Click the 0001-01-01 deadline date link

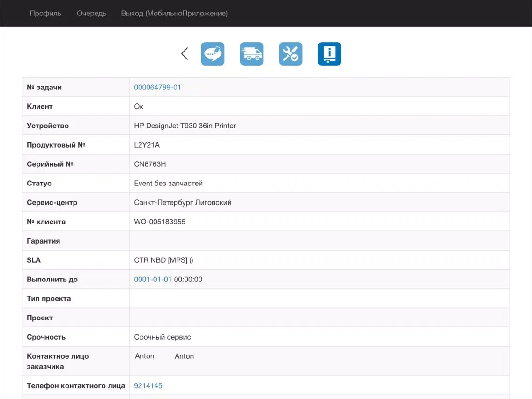pos(153,279)
